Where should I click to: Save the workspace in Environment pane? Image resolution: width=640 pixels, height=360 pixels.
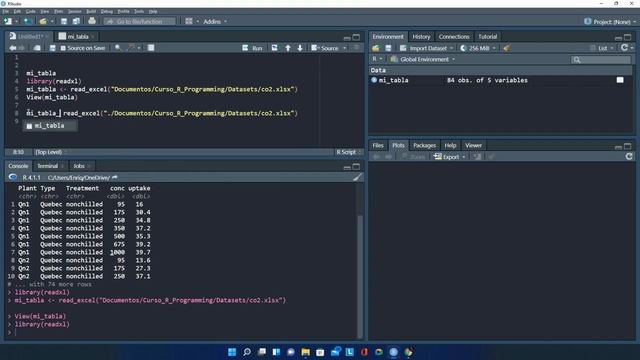(388, 48)
